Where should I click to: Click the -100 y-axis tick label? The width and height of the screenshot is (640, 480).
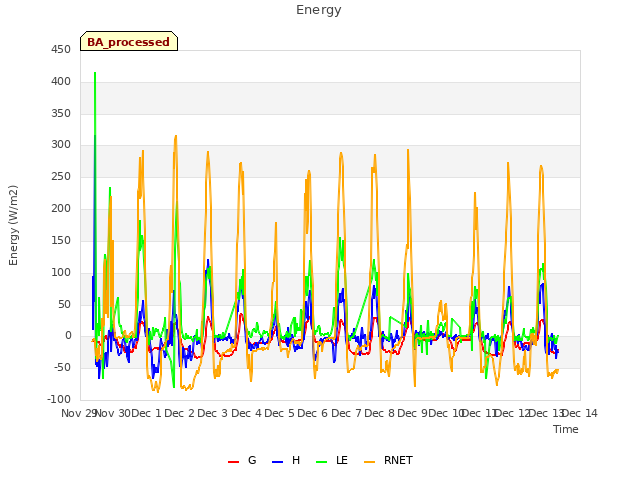tap(59, 399)
